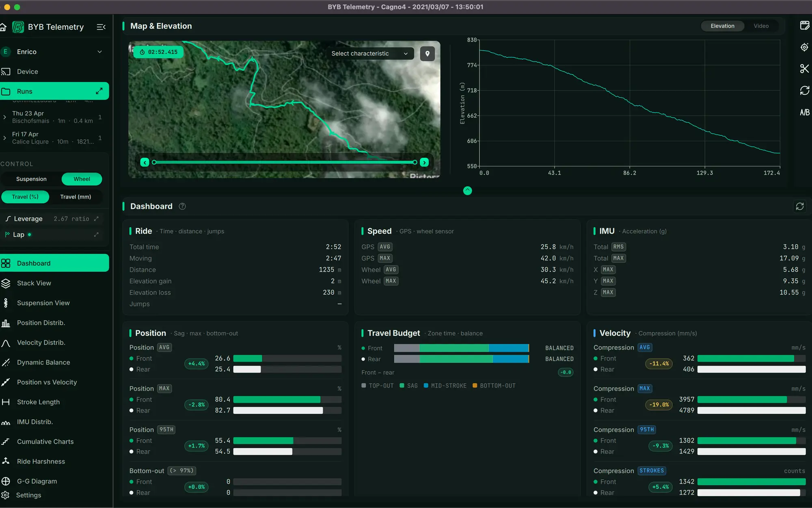The image size is (812, 508).
Task: Open Ride Harshness page
Action: [x=54, y=462]
